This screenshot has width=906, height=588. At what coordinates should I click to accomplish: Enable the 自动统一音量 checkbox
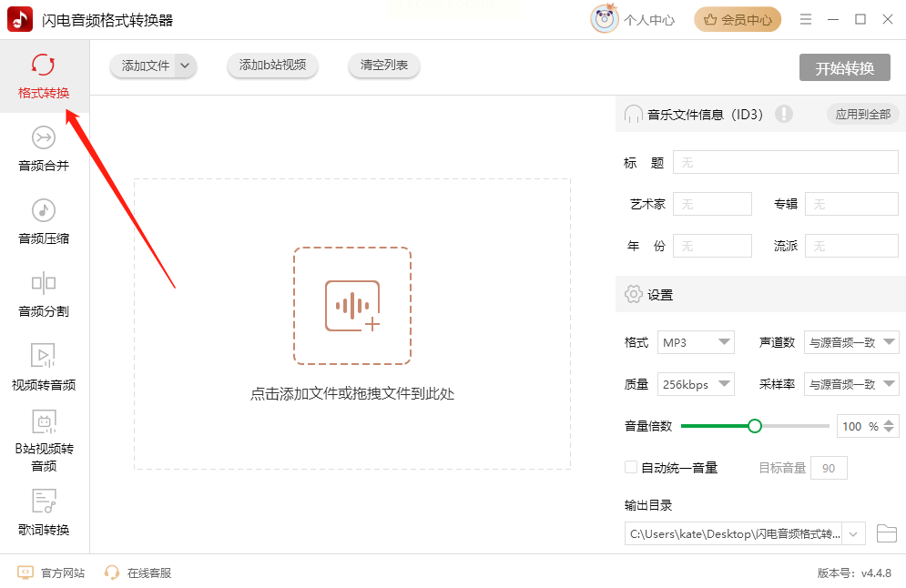[x=631, y=467]
